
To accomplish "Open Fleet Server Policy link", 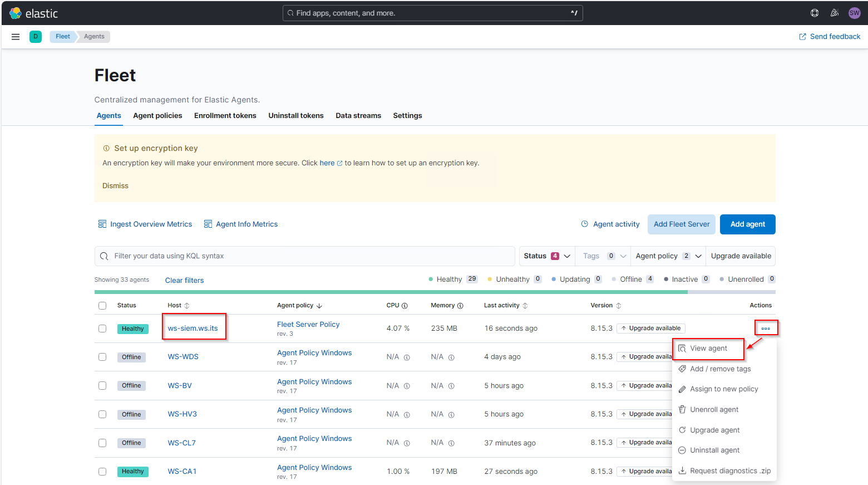I will [308, 325].
